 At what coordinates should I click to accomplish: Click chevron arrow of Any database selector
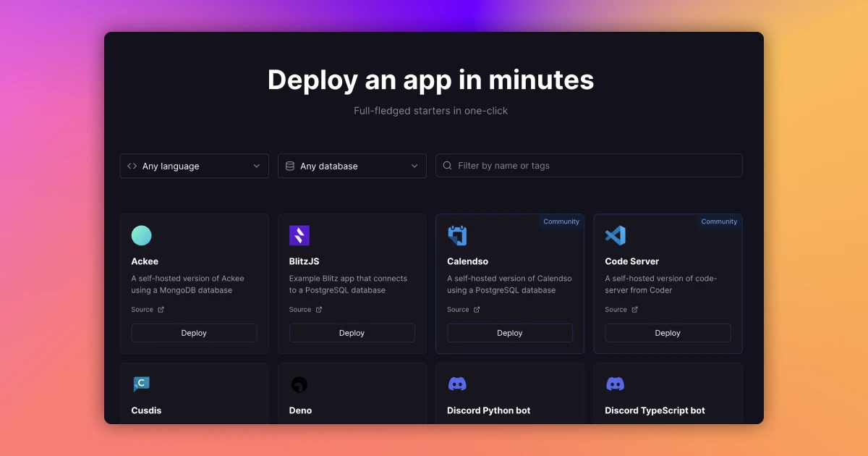coord(414,166)
